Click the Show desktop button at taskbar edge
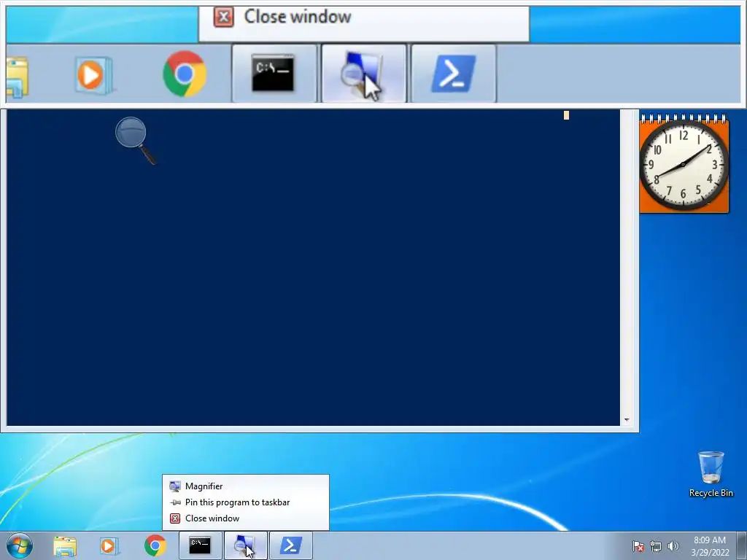The image size is (747, 560). pyautogui.click(x=742, y=546)
